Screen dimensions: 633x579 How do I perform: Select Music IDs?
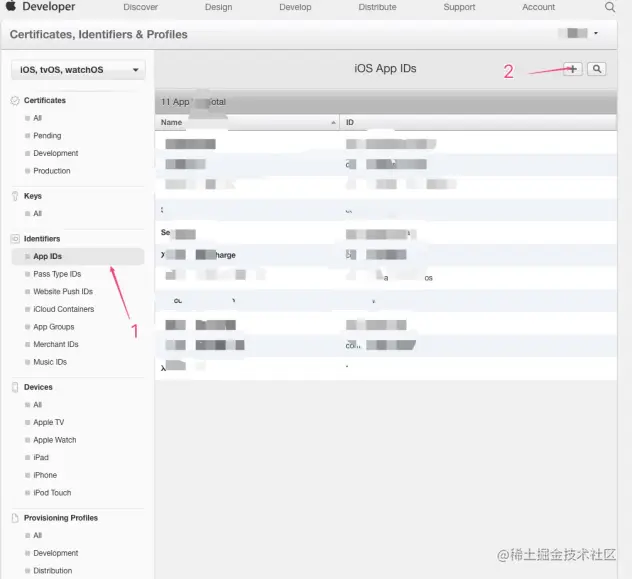coord(50,362)
